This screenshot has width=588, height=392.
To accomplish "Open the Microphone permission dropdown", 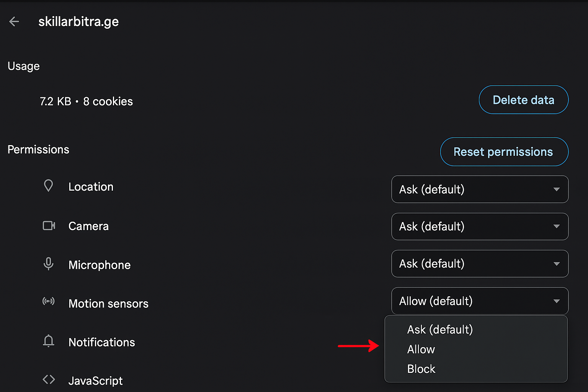I will tap(480, 263).
